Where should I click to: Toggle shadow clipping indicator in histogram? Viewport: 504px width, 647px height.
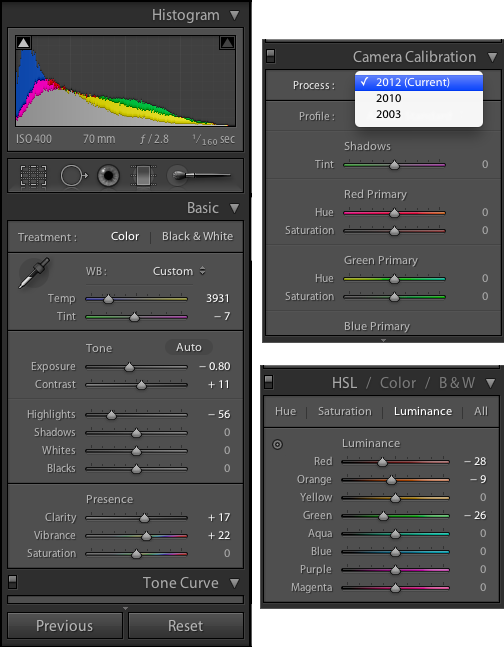coord(24,43)
